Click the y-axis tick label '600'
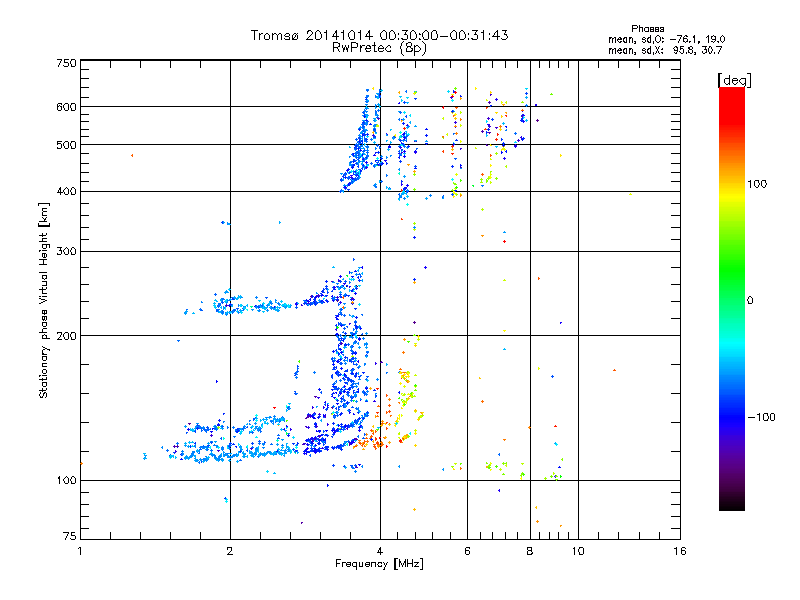The width and height of the screenshot is (800, 600). pyautogui.click(x=66, y=107)
